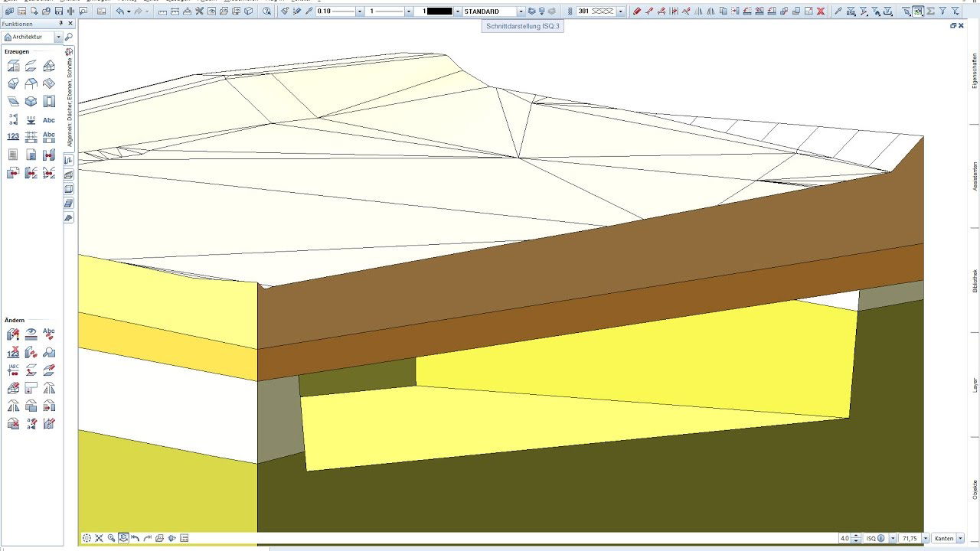Click the previous view arrow in viewport toolbar

(x=136, y=538)
